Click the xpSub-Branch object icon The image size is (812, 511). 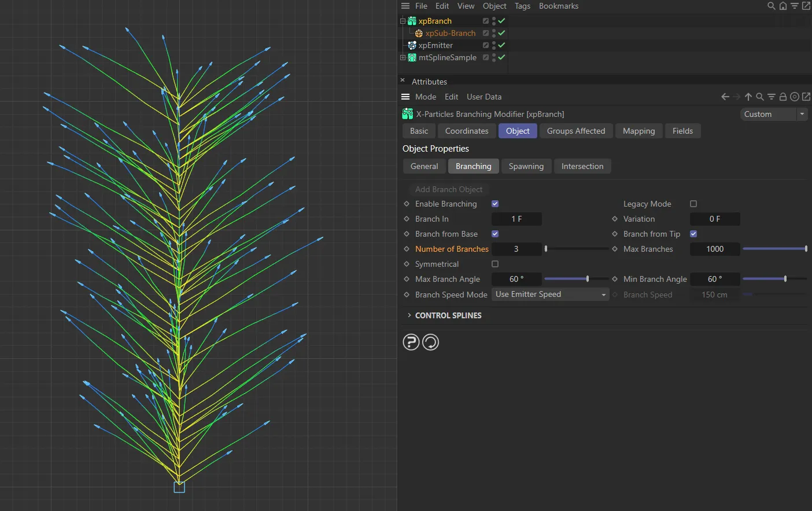(x=419, y=33)
